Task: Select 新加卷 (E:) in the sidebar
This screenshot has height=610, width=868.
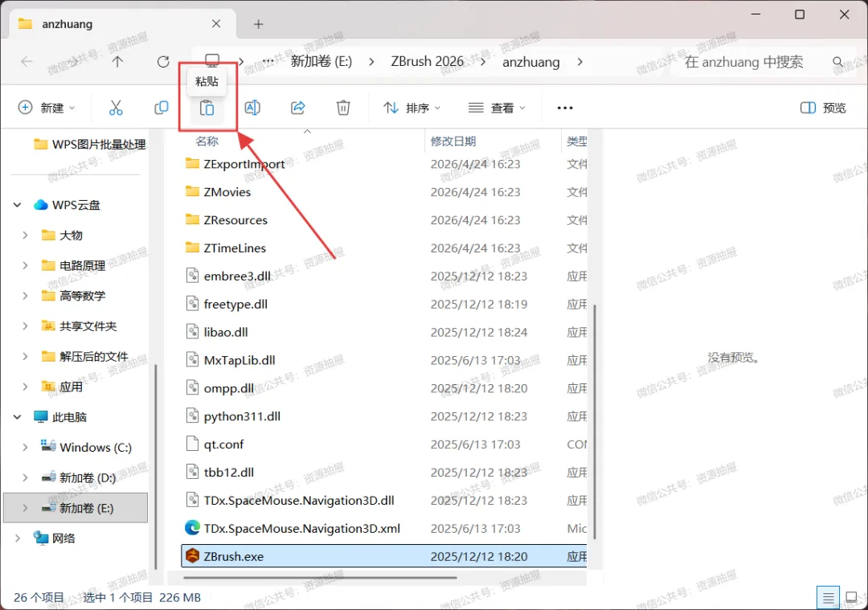Action: pyautogui.click(x=76, y=508)
